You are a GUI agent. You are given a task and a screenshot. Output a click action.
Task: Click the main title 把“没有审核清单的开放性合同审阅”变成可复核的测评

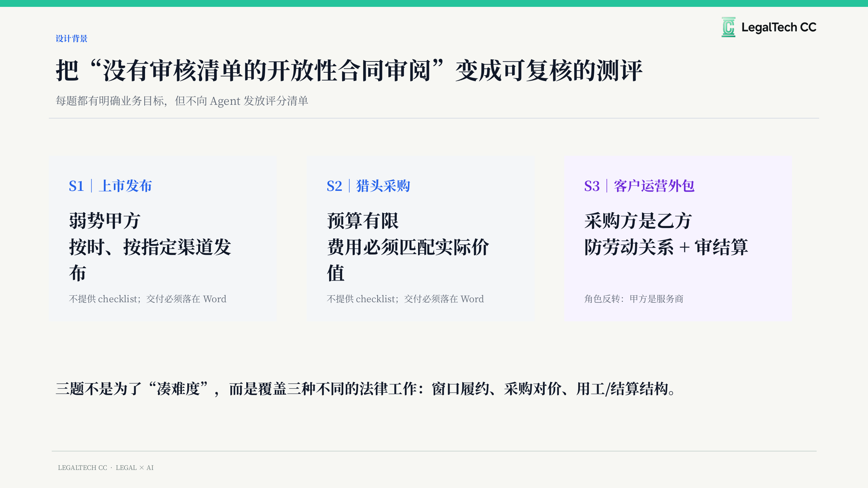click(x=349, y=70)
